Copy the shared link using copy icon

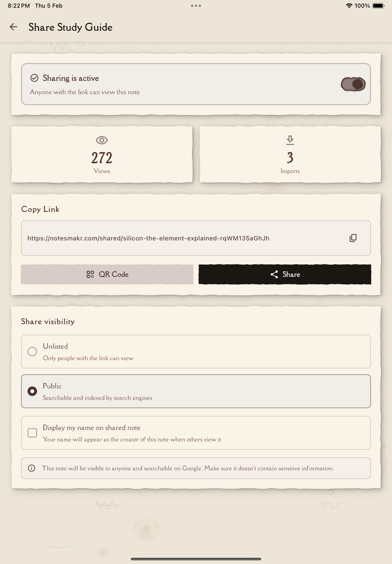coord(353,238)
